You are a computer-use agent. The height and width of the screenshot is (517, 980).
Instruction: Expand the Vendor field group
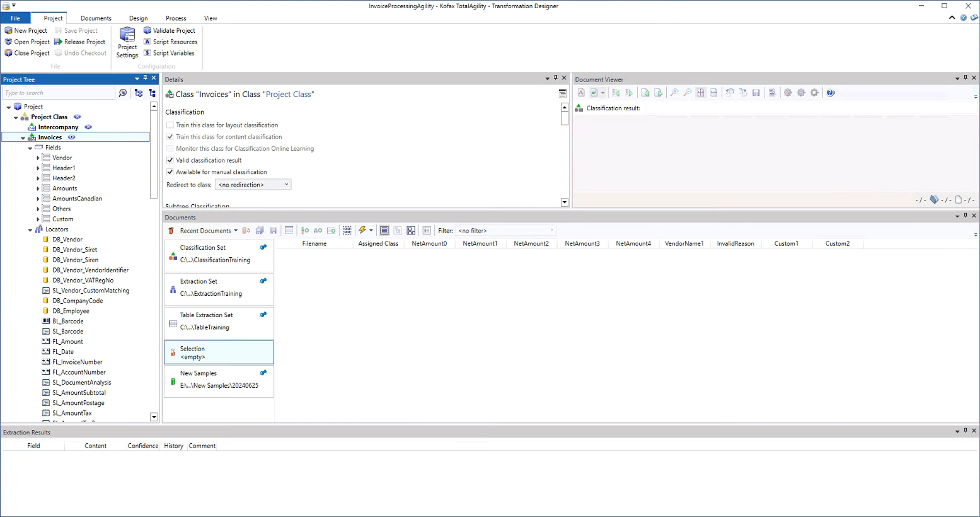click(38, 158)
